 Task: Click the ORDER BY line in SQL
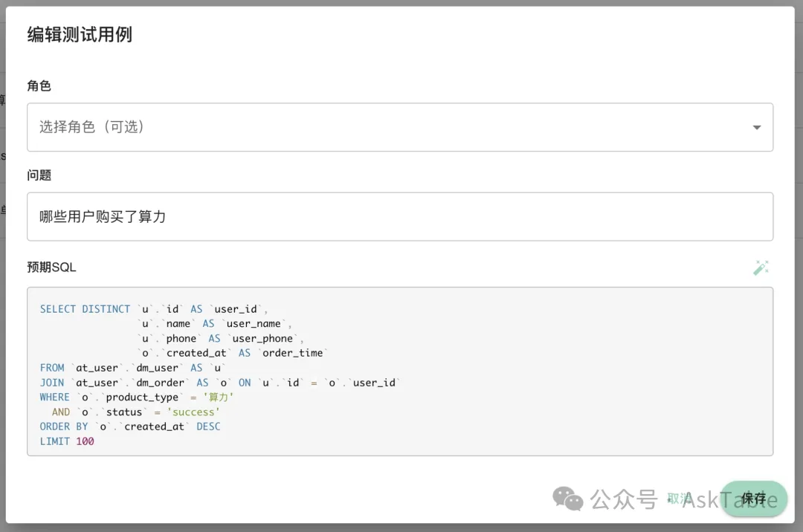click(130, 426)
